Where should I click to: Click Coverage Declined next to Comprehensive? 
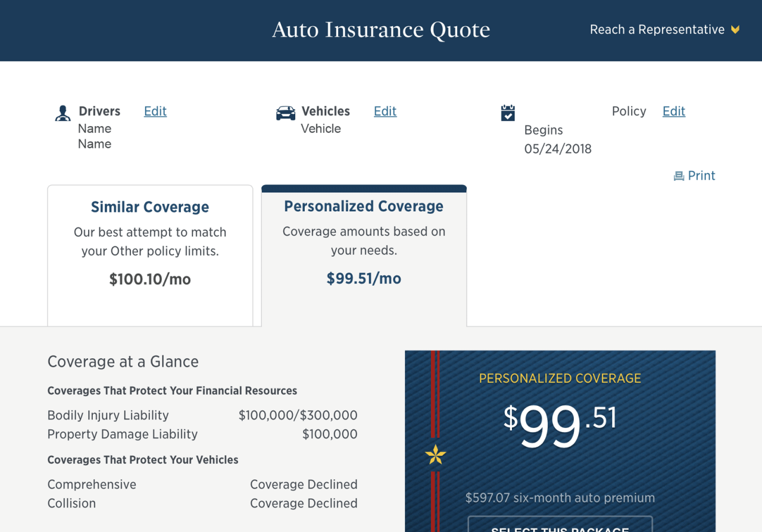click(304, 484)
